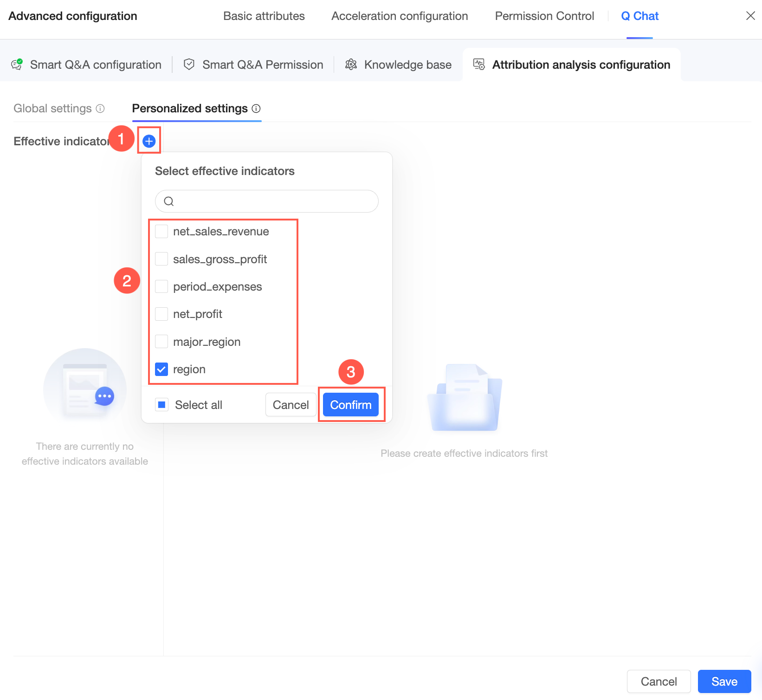The image size is (762, 700).
Task: Uncheck the region checkbox
Action: 161,369
